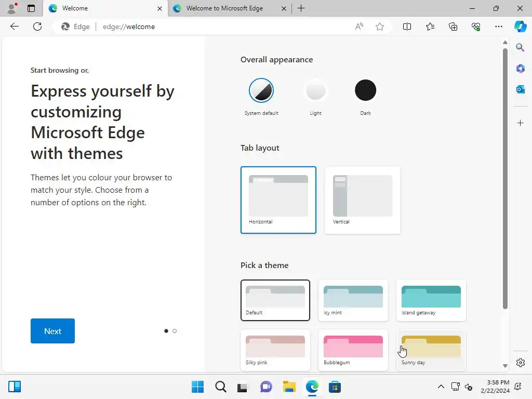Open network status tray icon
The height and width of the screenshot is (399, 532).
point(455,387)
